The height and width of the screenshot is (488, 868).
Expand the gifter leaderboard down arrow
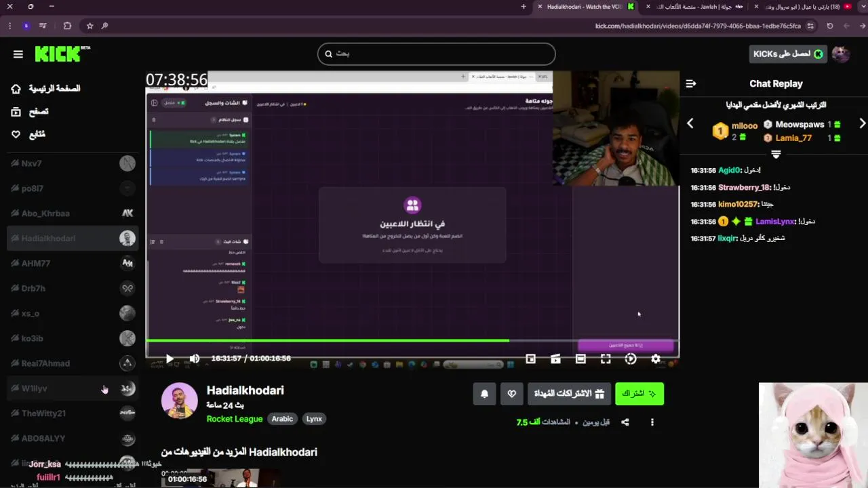(776, 155)
